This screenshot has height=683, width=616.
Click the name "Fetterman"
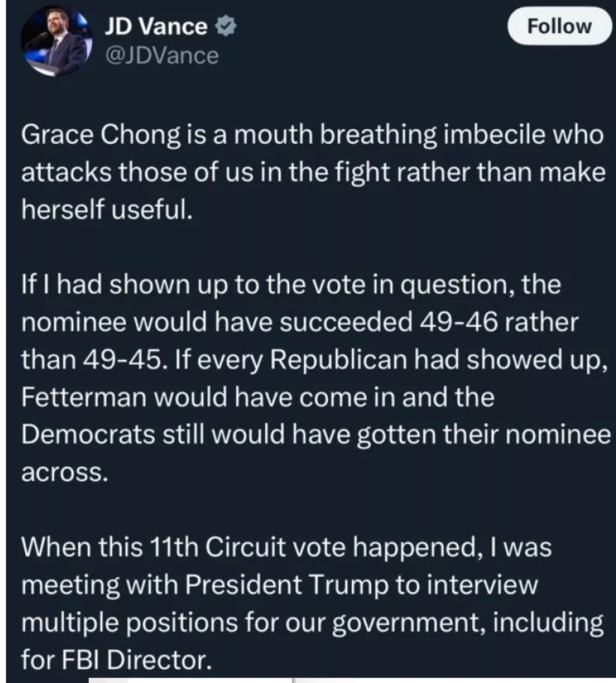[84, 397]
